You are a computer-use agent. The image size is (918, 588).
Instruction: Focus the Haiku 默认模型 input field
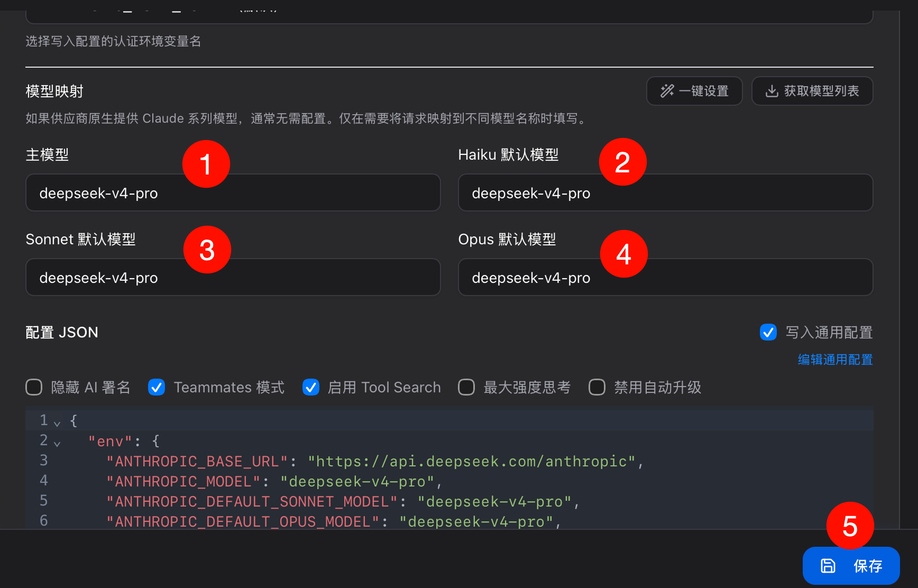(x=666, y=192)
